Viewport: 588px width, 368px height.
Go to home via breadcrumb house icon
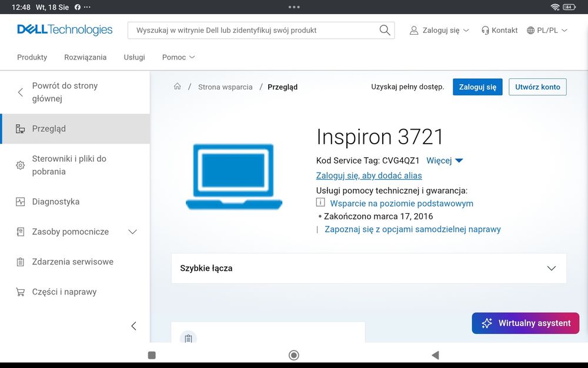pyautogui.click(x=178, y=87)
